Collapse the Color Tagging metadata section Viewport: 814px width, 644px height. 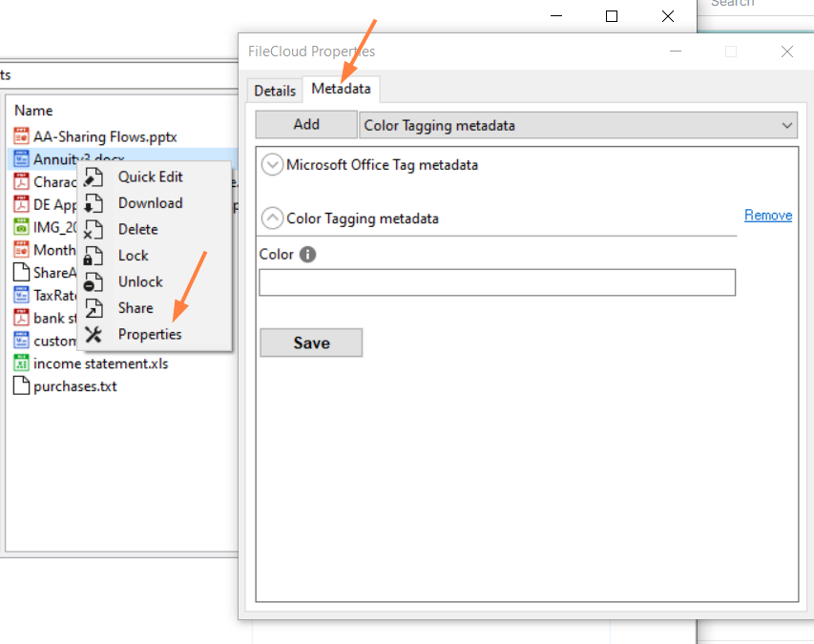(272, 218)
